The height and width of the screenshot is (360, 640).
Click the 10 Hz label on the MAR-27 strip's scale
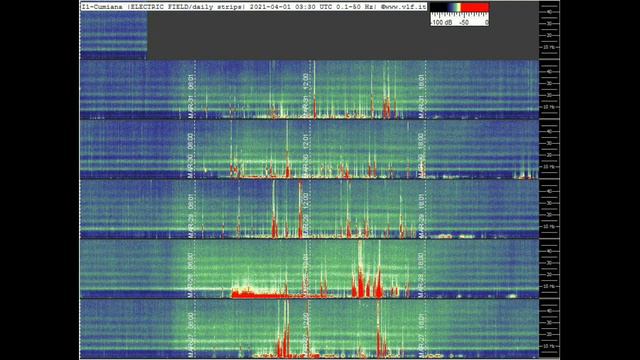(x=549, y=346)
